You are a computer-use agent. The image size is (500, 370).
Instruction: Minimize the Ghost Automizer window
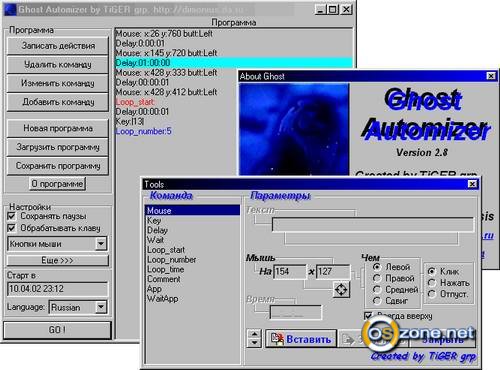(x=320, y=9)
